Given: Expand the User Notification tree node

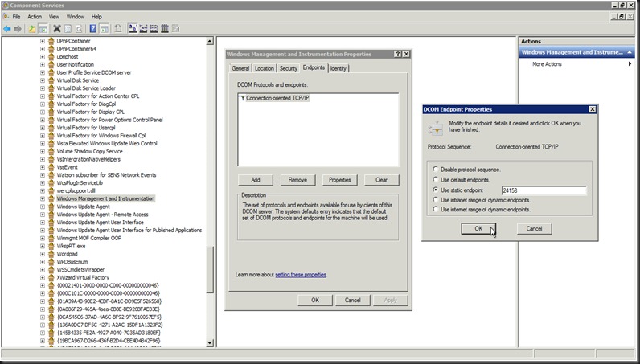Looking at the screenshot, I should tap(43, 64).
